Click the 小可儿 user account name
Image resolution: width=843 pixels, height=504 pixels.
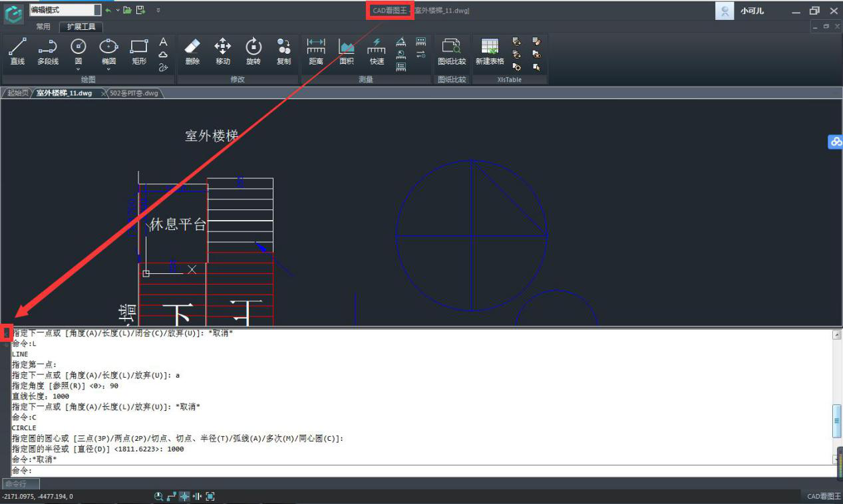point(752,11)
